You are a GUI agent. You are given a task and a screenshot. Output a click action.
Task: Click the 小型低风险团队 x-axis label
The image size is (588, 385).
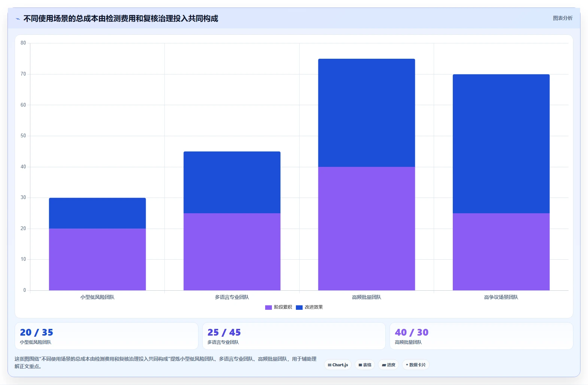[97, 297]
